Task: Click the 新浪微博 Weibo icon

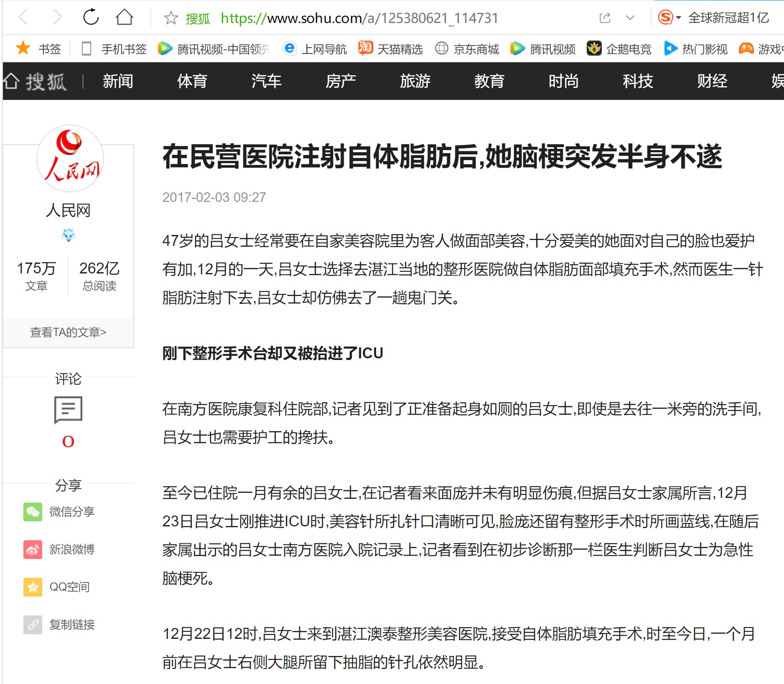Action: pyautogui.click(x=33, y=549)
